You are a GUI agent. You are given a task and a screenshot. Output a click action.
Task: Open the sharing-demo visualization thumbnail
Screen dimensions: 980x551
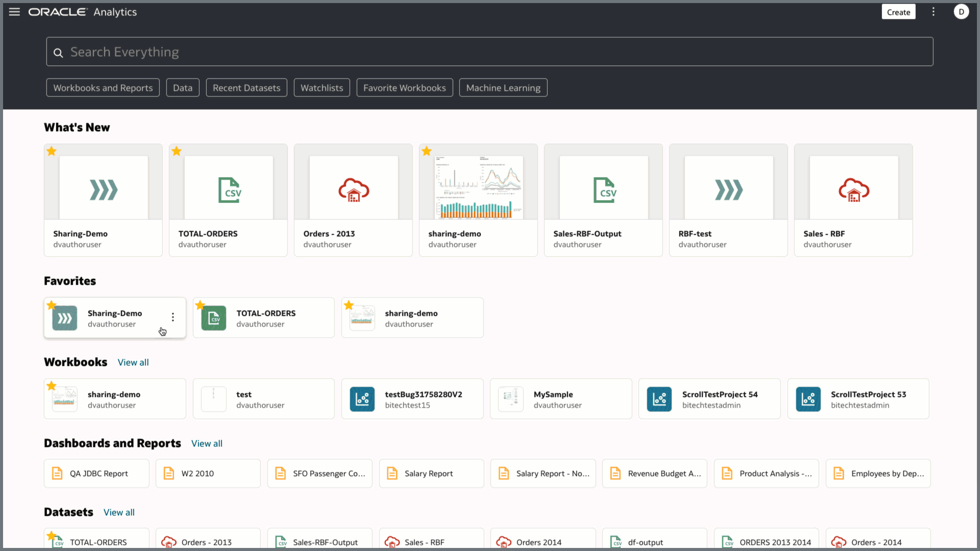click(478, 187)
